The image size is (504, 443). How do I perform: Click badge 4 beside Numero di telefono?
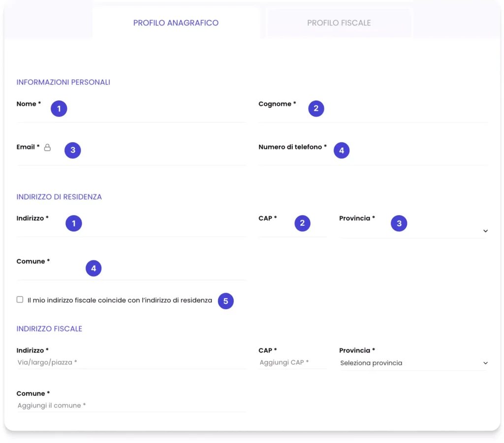click(342, 150)
